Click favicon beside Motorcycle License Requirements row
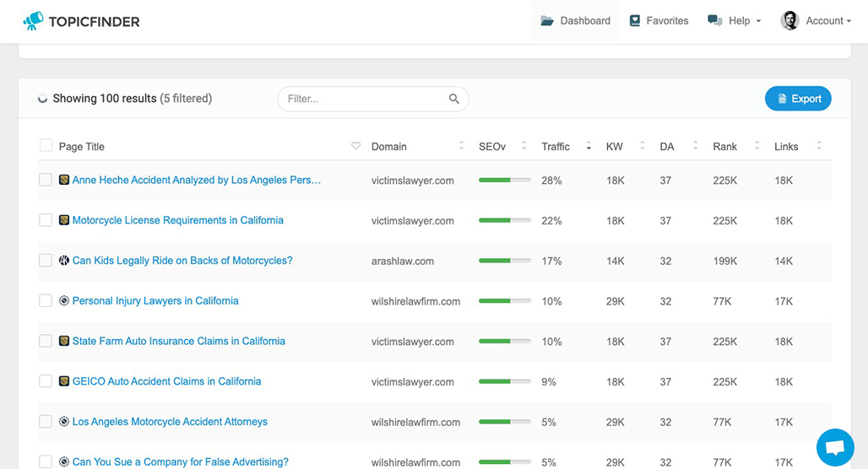The image size is (868, 469). pyautogui.click(x=64, y=220)
